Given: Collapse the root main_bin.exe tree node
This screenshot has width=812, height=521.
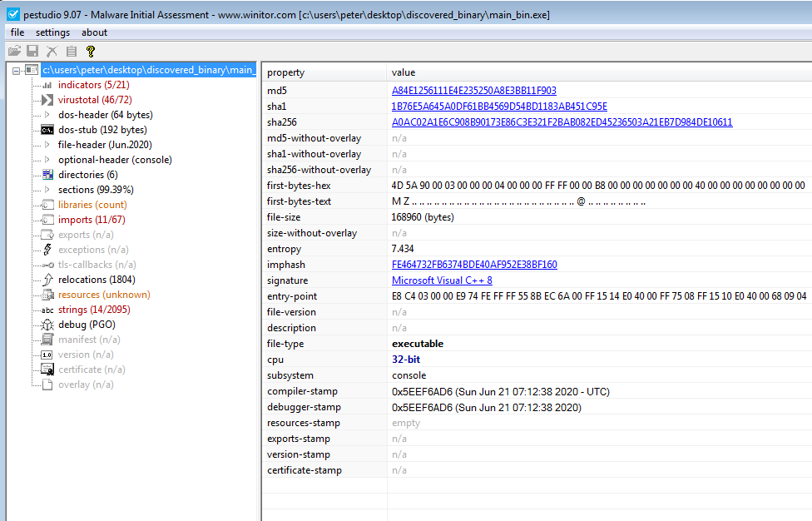Looking at the screenshot, I should point(17,70).
